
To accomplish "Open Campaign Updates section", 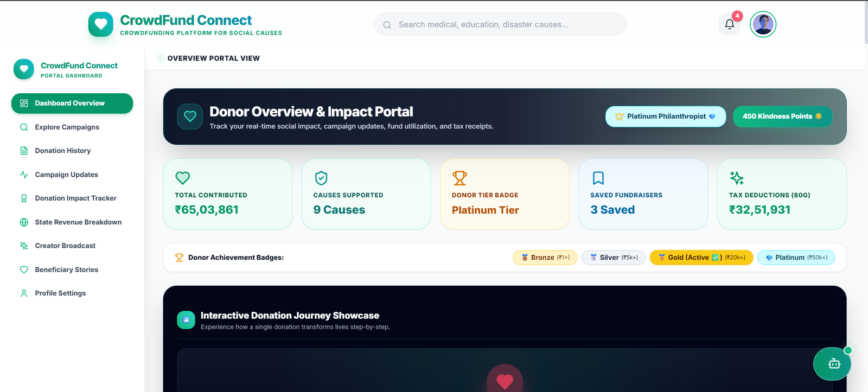I will pyautogui.click(x=72, y=175).
